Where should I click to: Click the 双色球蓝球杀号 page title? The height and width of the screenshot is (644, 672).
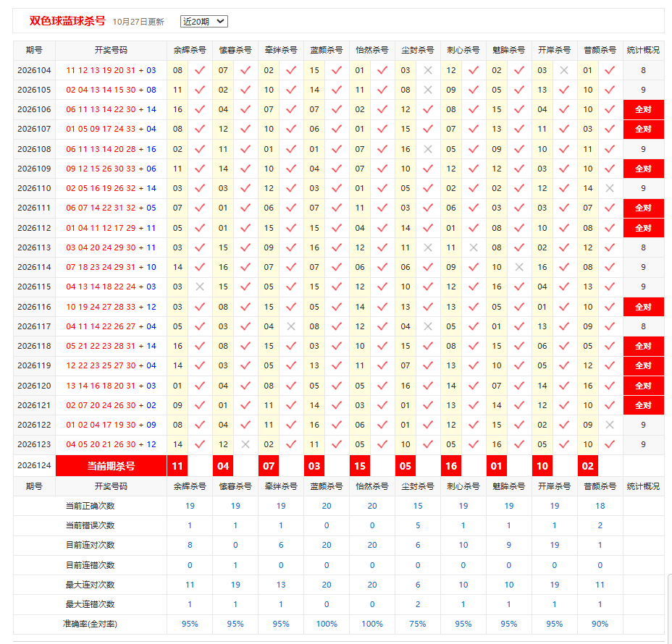coord(67,21)
